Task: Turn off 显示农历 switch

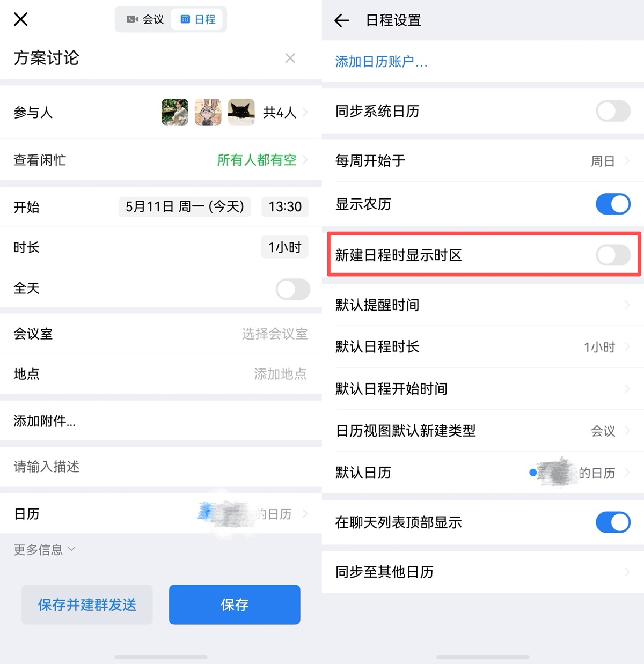Action: coord(613,204)
